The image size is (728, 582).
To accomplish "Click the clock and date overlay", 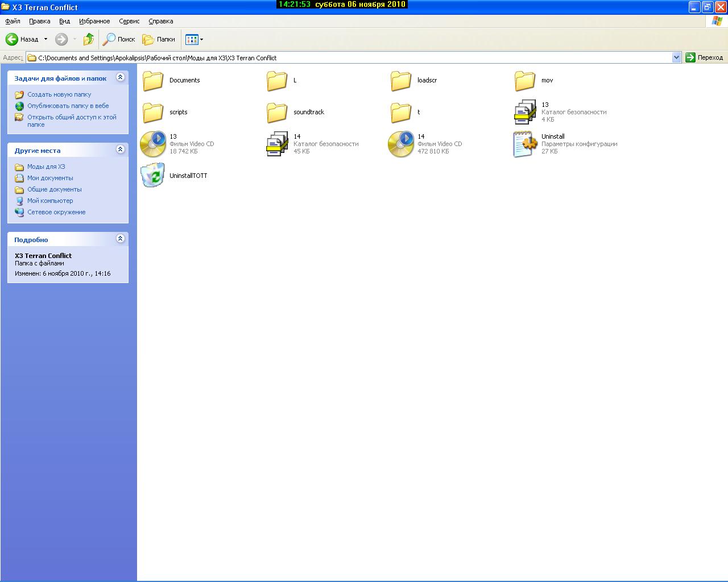I will [x=342, y=5].
